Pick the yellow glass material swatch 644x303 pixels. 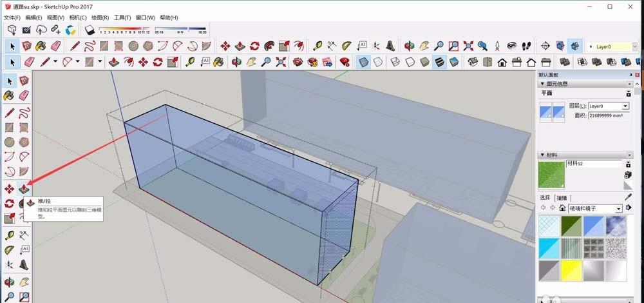pyautogui.click(x=571, y=271)
